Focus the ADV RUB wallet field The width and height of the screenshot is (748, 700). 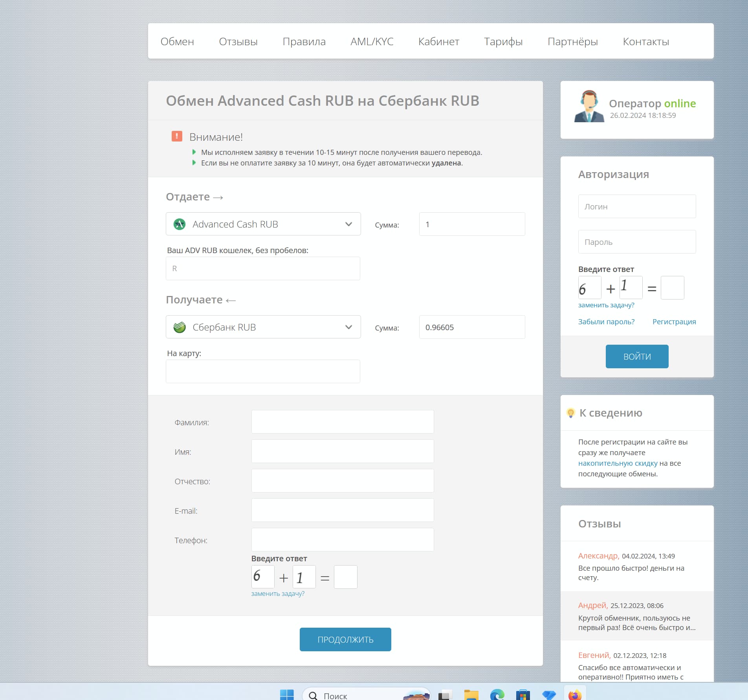263,268
